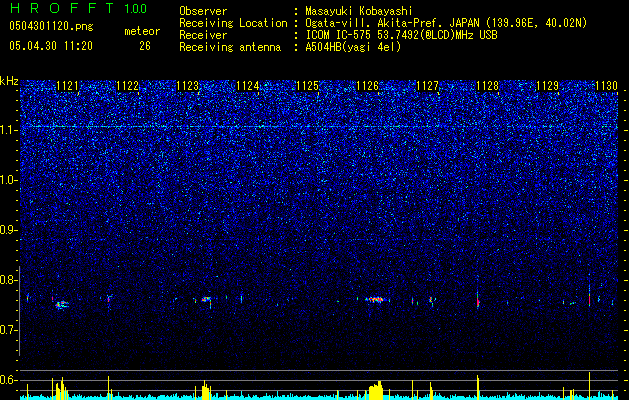Image resolution: width=629 pixels, height=400 pixels.
Task: Click the meteor echo cluster below 1121
Action: point(62,305)
